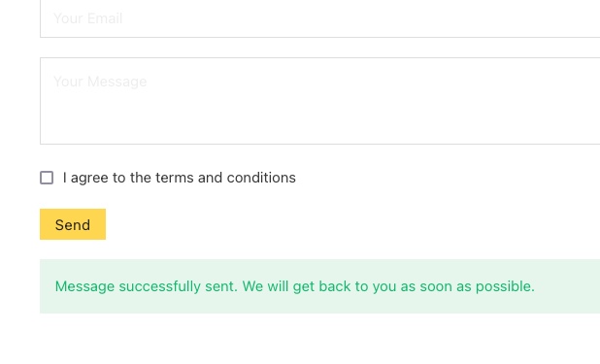Click the 'Your Message' placeholder text
This screenshot has height=364, width=600.
coord(100,82)
